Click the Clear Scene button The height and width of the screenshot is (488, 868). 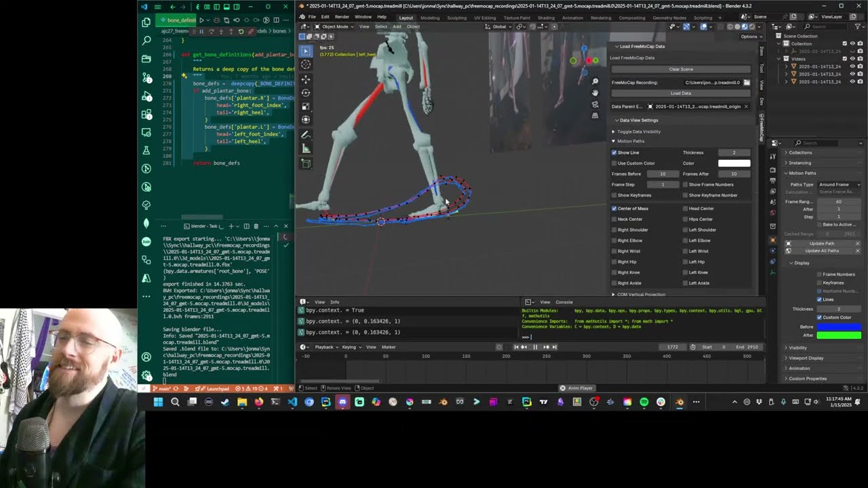click(681, 69)
